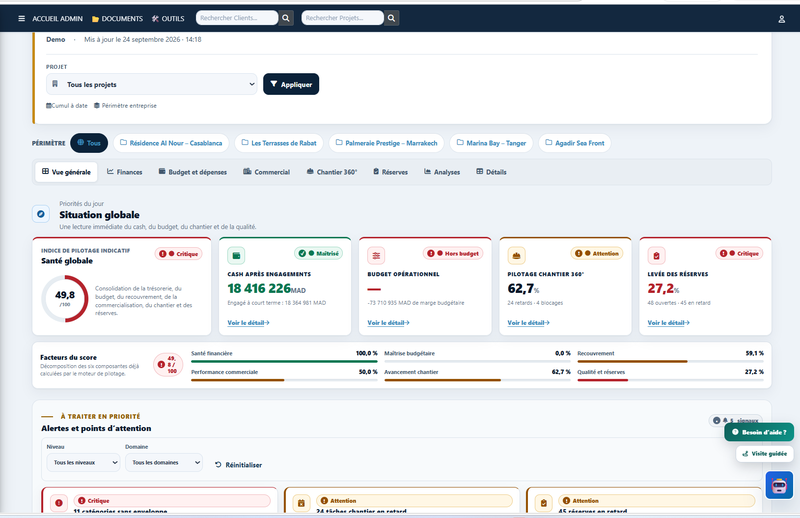Viewport: 800px width, 518px height.
Task: Open Voir le détail on Levée des réserves
Action: click(x=668, y=323)
